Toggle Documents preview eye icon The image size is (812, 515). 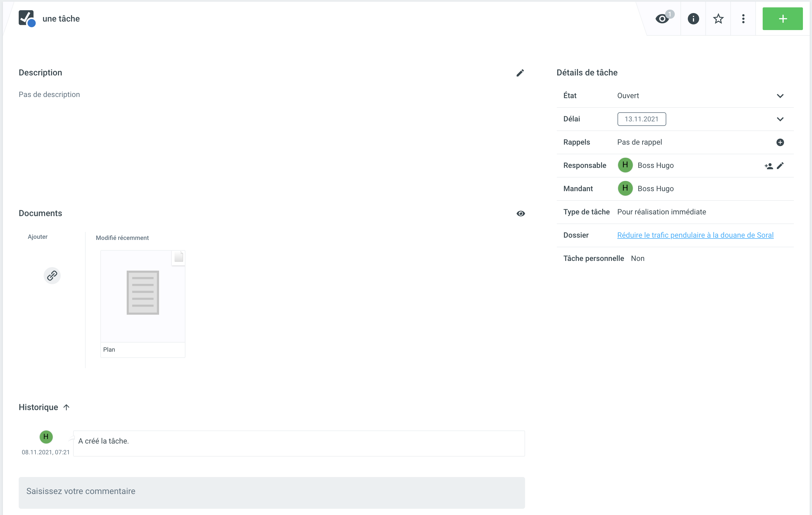point(521,214)
